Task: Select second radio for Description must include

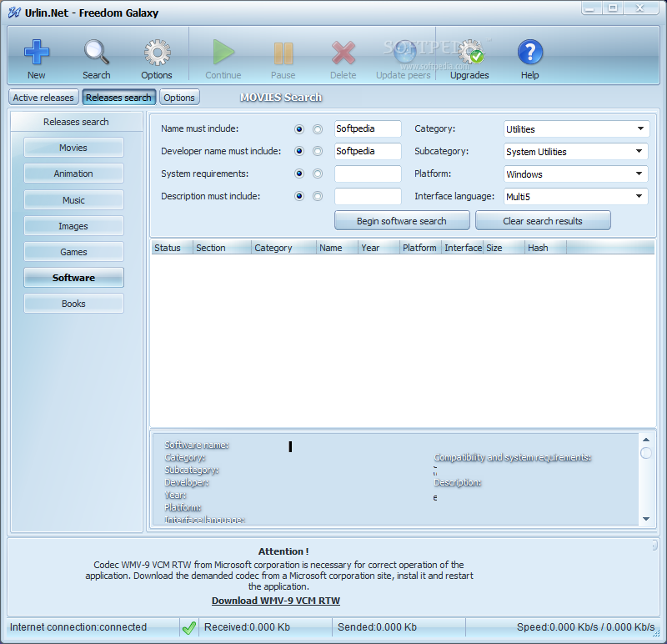Action: click(318, 196)
